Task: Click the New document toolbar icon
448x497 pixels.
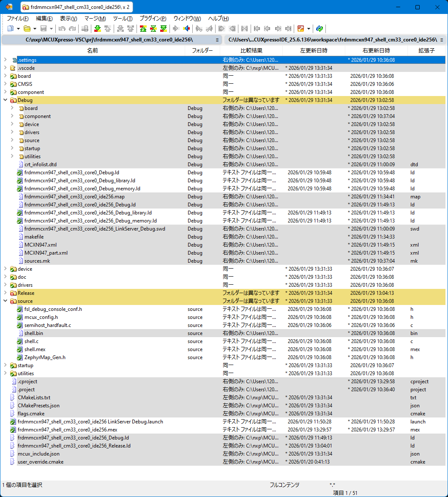Action: click(11, 29)
